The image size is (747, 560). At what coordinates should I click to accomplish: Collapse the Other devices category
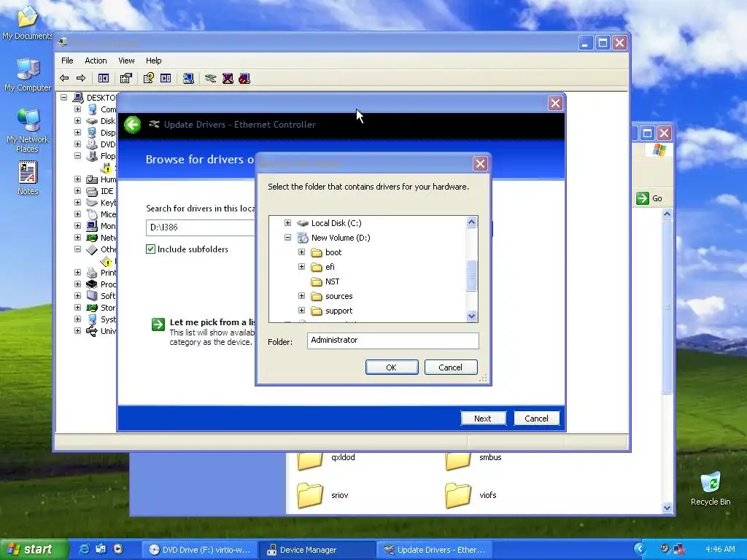coord(77,249)
